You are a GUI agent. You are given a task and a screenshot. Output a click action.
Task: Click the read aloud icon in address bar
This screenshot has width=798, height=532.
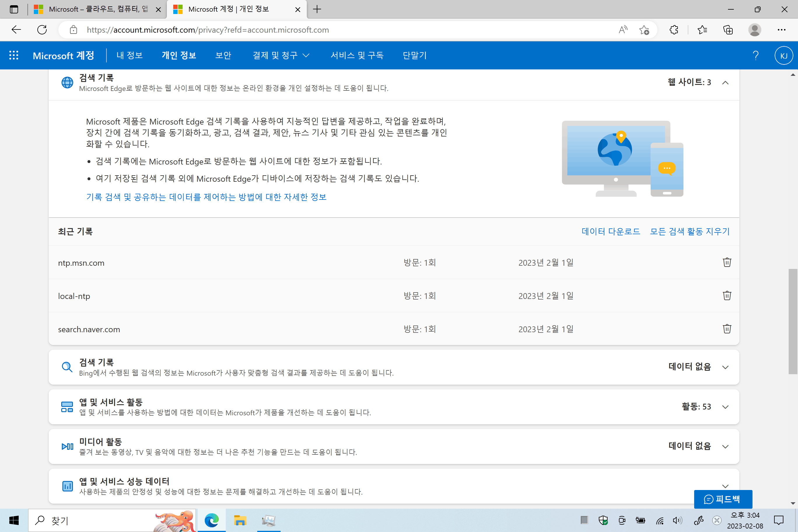pyautogui.click(x=623, y=30)
